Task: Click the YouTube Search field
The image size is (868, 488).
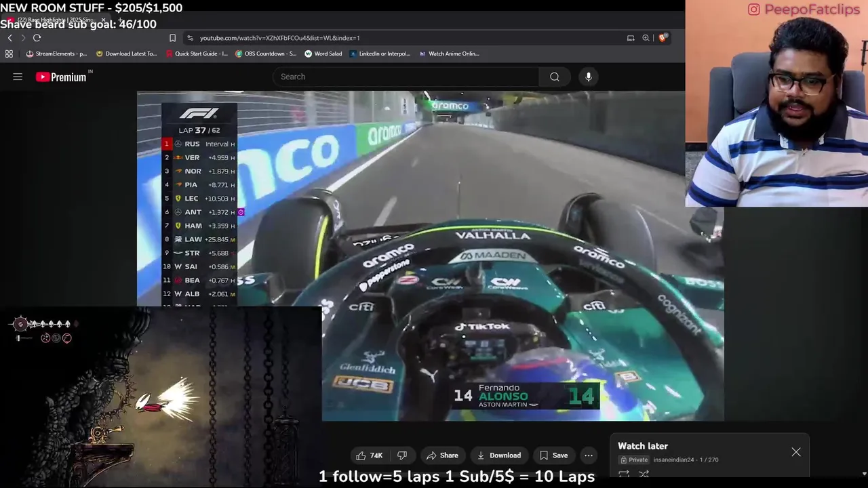Action: (406, 77)
